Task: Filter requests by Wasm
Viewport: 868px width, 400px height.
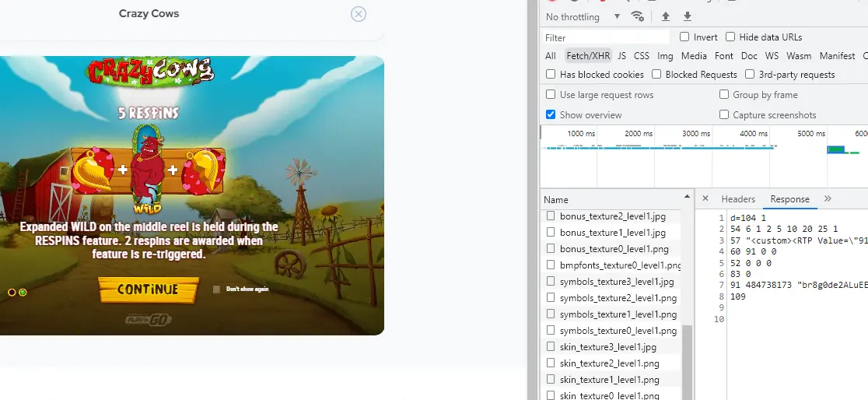Action: point(799,56)
